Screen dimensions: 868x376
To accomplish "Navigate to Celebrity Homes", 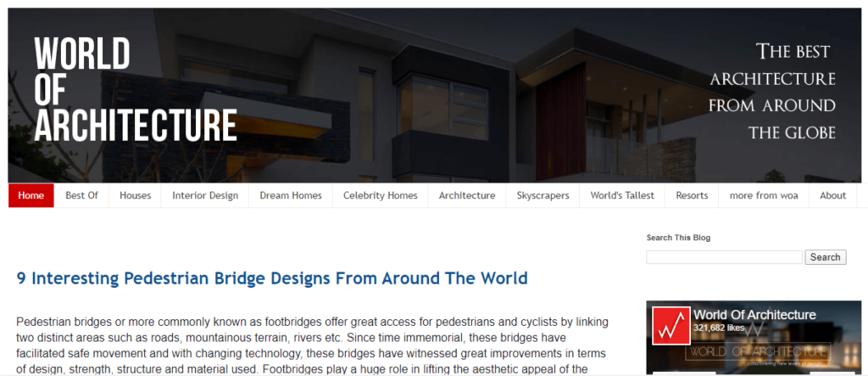I will point(380,195).
